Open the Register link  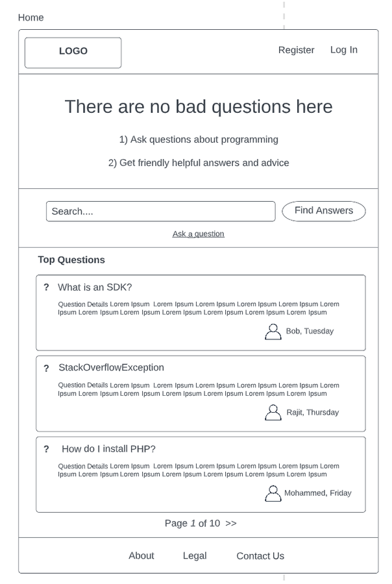click(296, 50)
